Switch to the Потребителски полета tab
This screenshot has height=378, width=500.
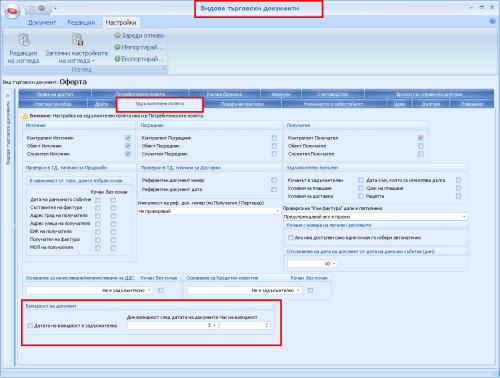140,94
